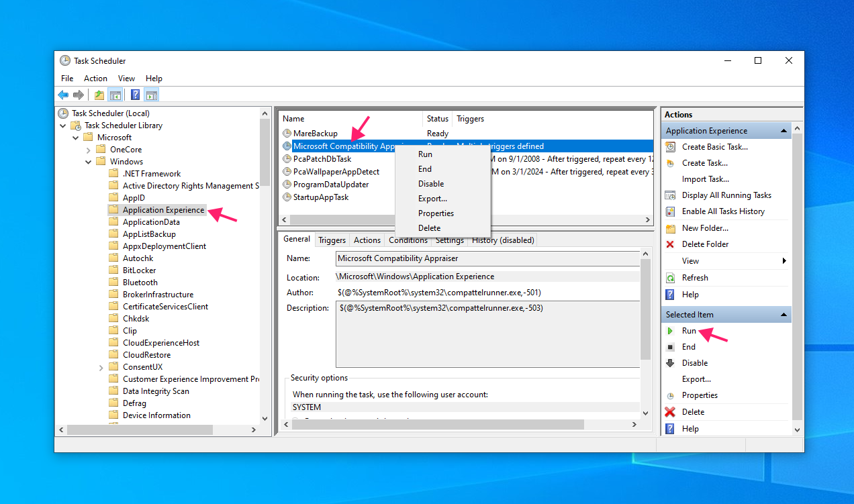The height and width of the screenshot is (504, 854).
Task: Open the View menu in menu bar
Action: click(126, 79)
